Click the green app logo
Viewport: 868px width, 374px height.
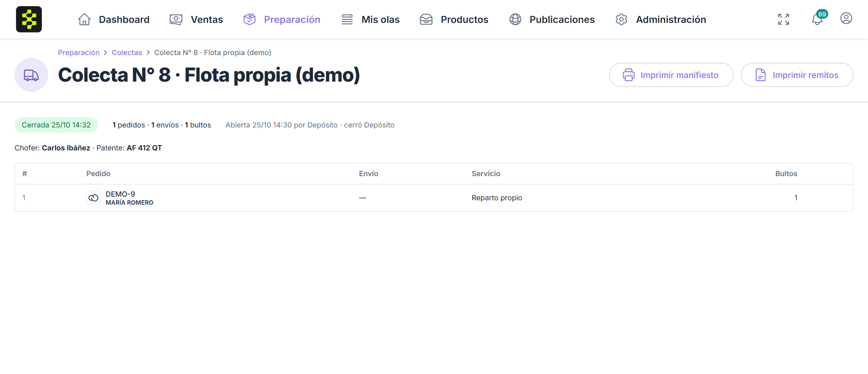pos(29,19)
